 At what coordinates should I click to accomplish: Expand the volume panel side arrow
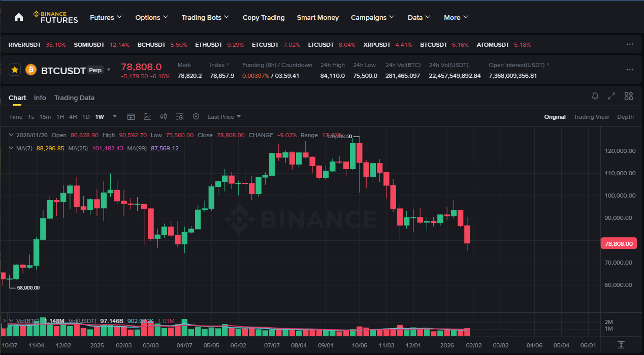[4, 320]
